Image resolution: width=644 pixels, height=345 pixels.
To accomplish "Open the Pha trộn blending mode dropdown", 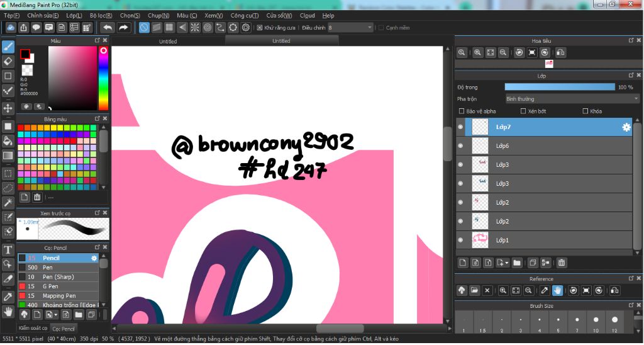I will pyautogui.click(x=572, y=99).
